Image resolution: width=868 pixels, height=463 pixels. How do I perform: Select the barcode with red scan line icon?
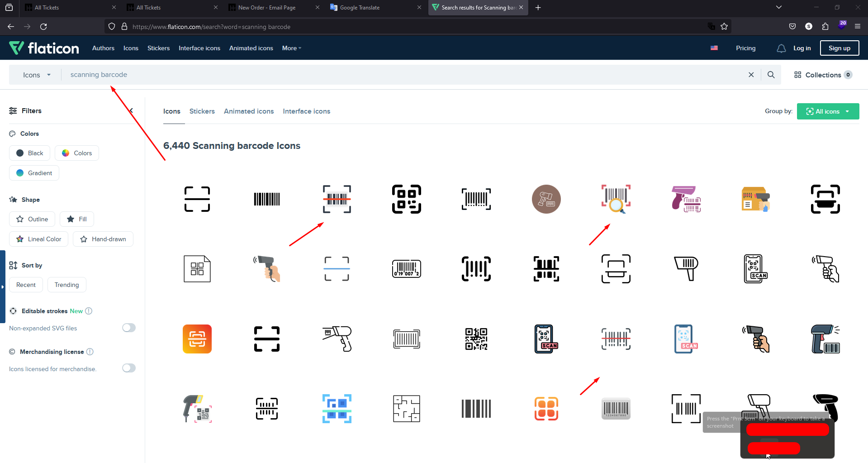337,199
